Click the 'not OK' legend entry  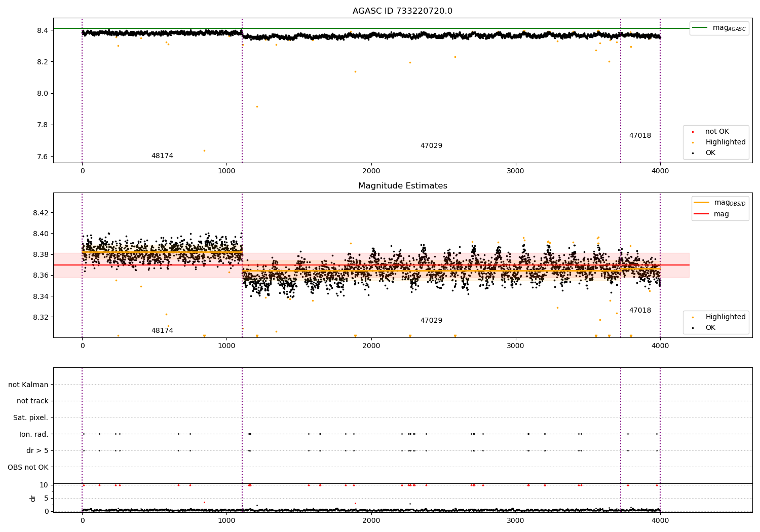[716, 132]
